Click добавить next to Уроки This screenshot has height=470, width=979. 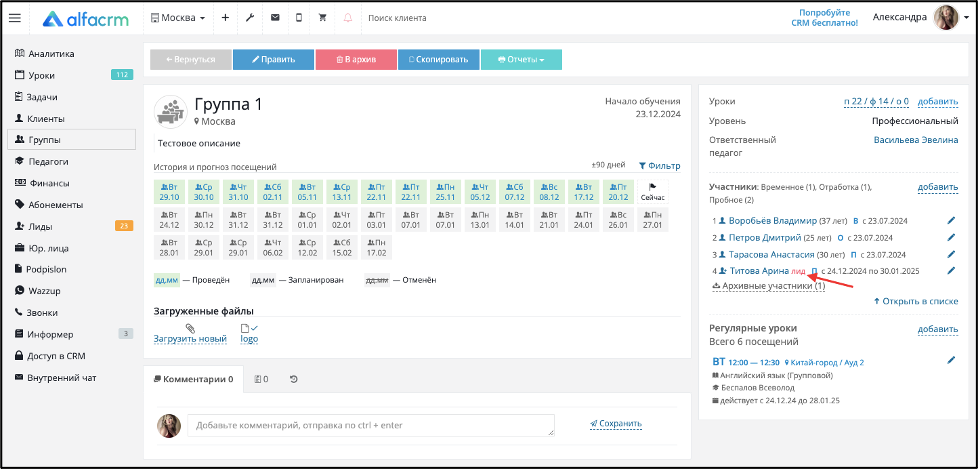(x=938, y=101)
